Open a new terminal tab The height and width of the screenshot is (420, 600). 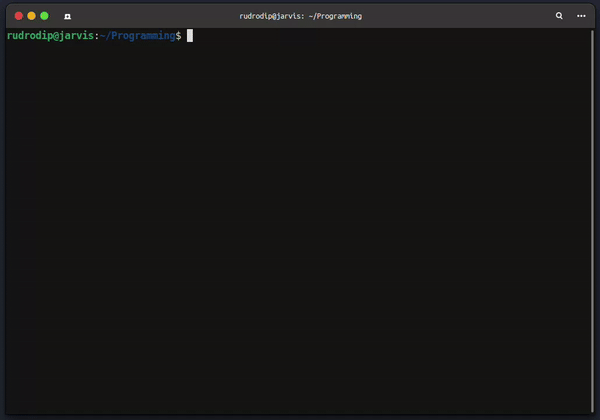tap(66, 16)
